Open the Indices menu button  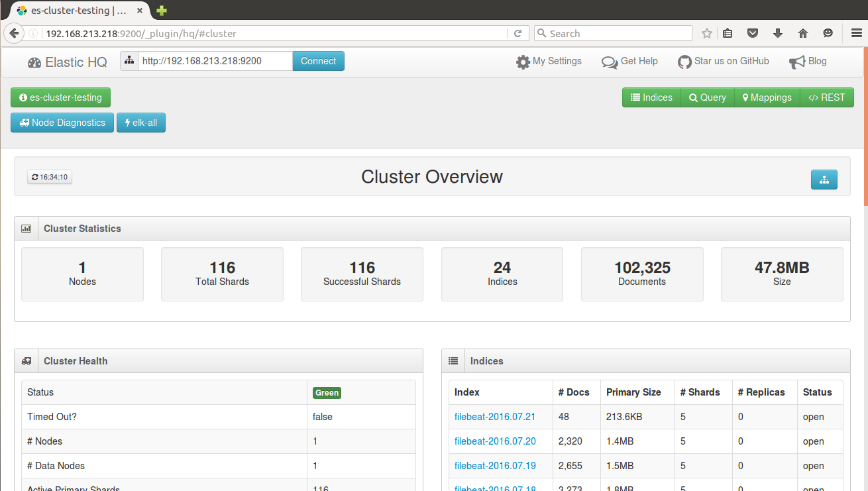tap(651, 97)
